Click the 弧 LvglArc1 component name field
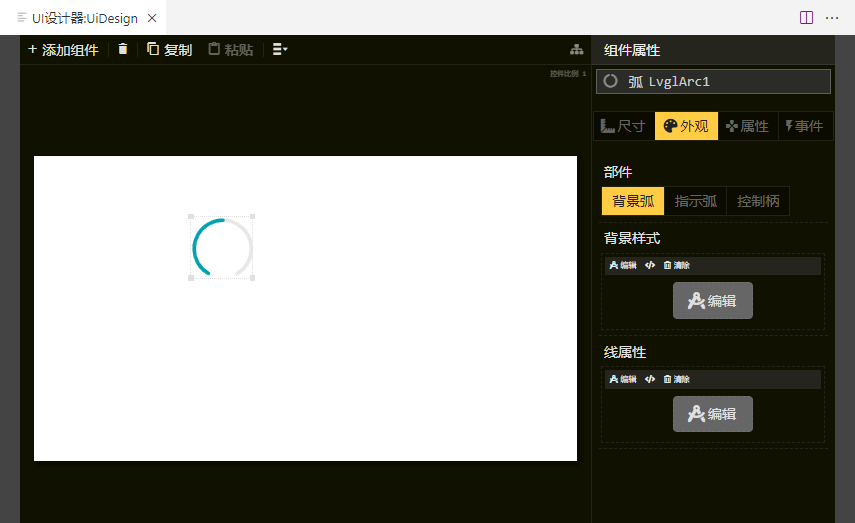The width and height of the screenshot is (855, 523). (x=713, y=82)
